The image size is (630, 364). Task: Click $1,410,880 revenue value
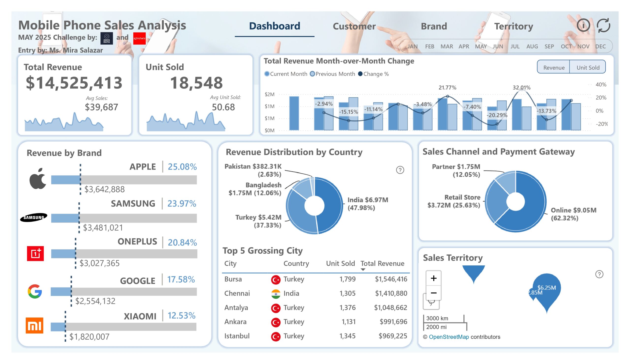[x=391, y=293]
